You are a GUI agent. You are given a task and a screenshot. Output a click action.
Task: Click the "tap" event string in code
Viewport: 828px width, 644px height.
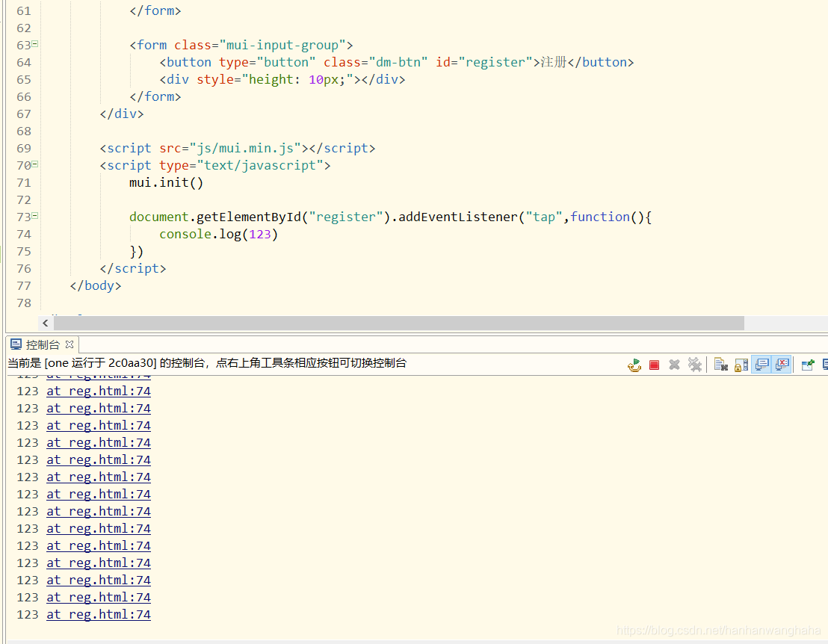click(544, 217)
